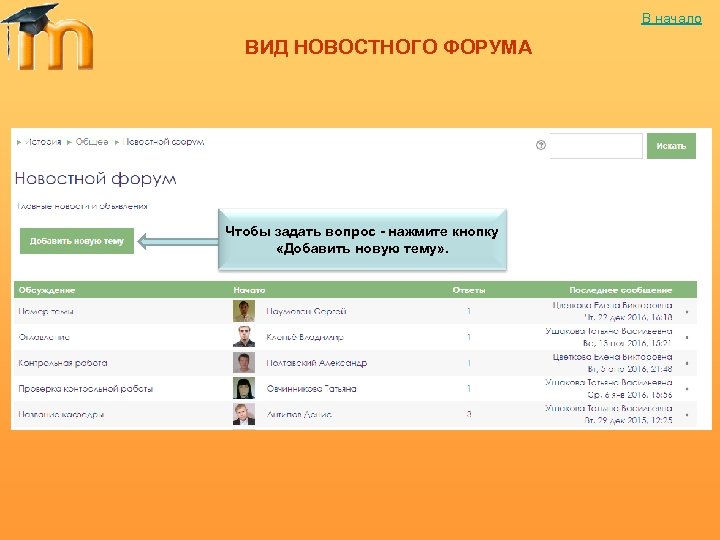Open Овчинникова Татьяна's avatar photo
The height and width of the screenshot is (540, 720).
(x=244, y=388)
